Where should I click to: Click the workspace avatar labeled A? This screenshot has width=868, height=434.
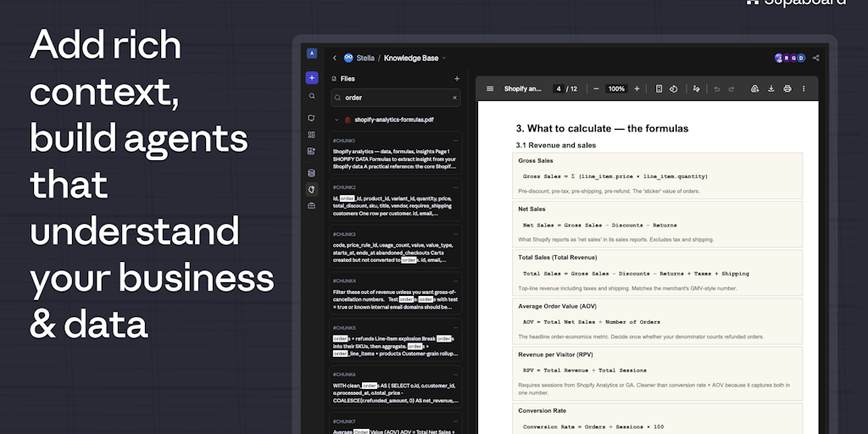pos(312,53)
